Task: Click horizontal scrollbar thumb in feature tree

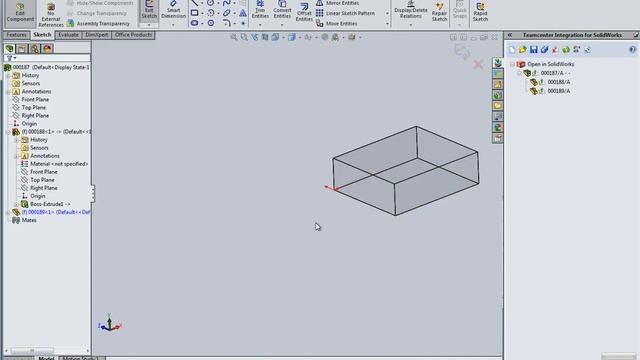Action: pyautogui.click(x=32, y=351)
